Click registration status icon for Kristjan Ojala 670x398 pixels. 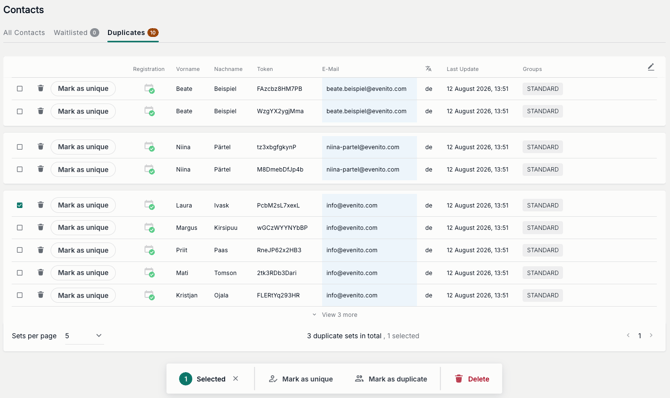(149, 295)
